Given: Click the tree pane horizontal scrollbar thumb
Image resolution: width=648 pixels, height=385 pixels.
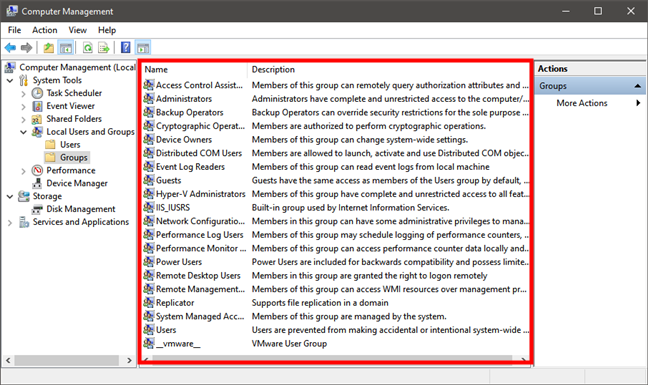Looking at the screenshot, I should point(67,360).
